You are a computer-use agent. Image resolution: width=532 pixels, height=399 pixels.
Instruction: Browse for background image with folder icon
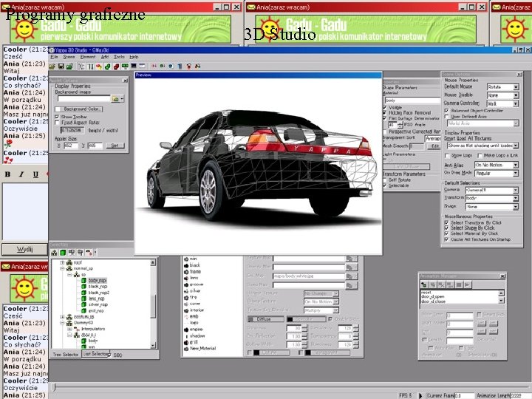click(x=115, y=99)
